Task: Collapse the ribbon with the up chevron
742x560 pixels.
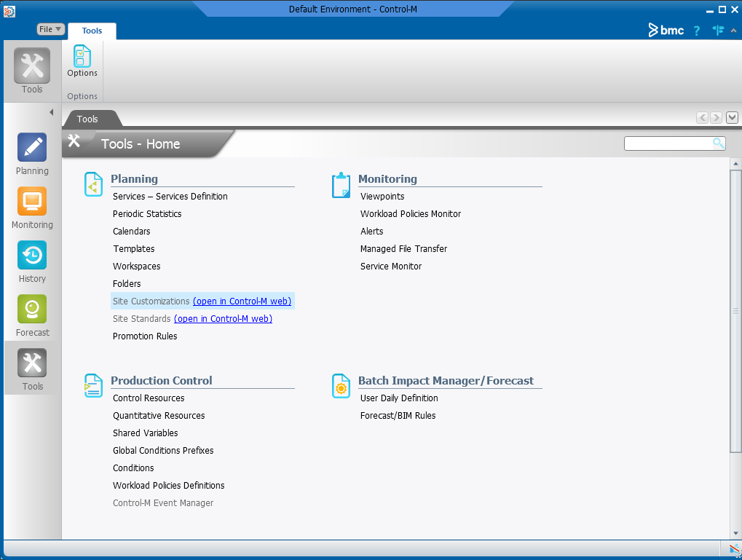Action: click(x=733, y=31)
